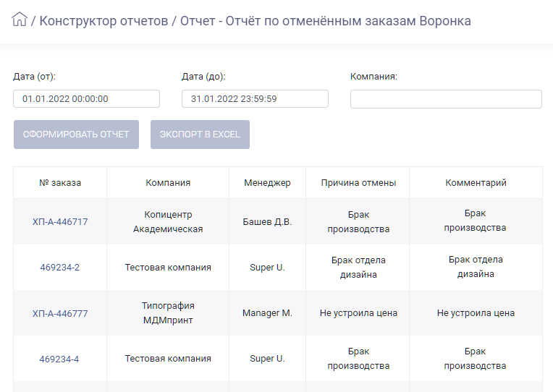This screenshot has width=553, height=392.
Task: Open order ХП-А-446777 link
Action: (60, 313)
